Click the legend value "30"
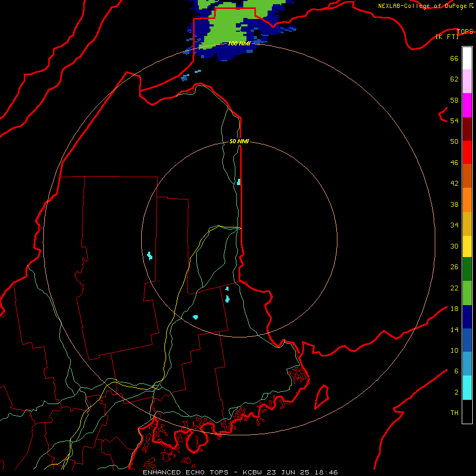The width and height of the screenshot is (476, 476). click(454, 246)
